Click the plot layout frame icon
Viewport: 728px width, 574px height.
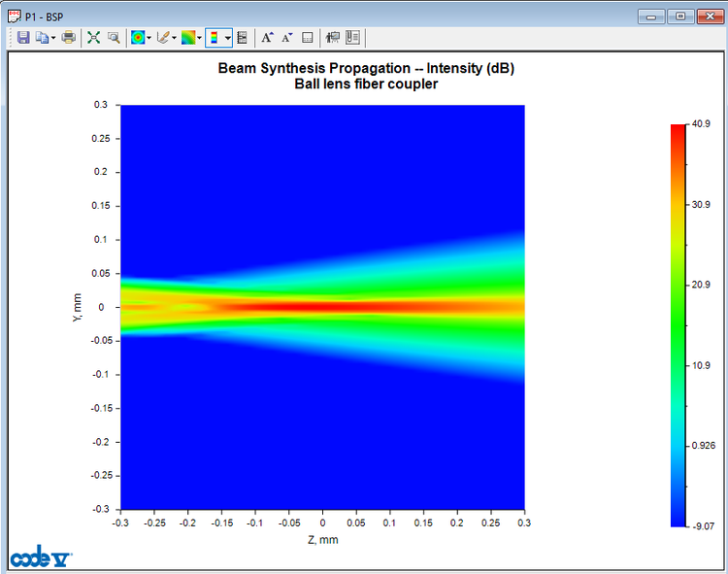[308, 38]
